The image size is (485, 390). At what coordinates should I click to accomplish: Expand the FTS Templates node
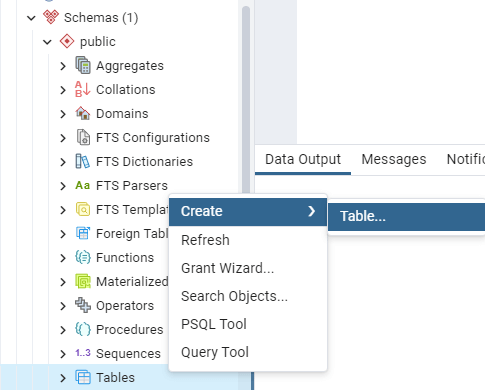click(x=63, y=210)
